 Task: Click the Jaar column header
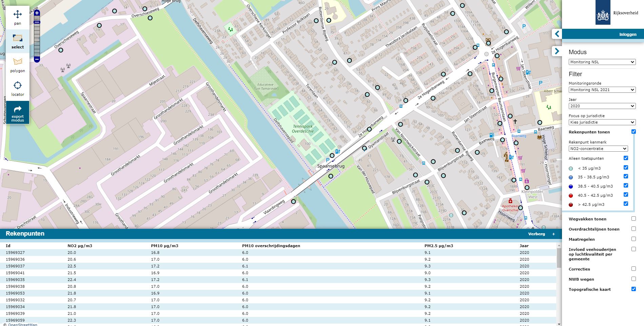524,246
